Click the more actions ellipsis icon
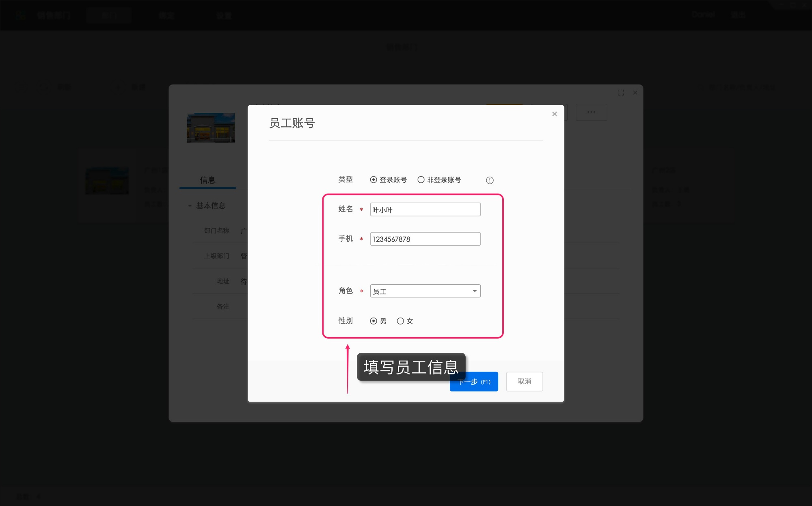 [x=591, y=112]
